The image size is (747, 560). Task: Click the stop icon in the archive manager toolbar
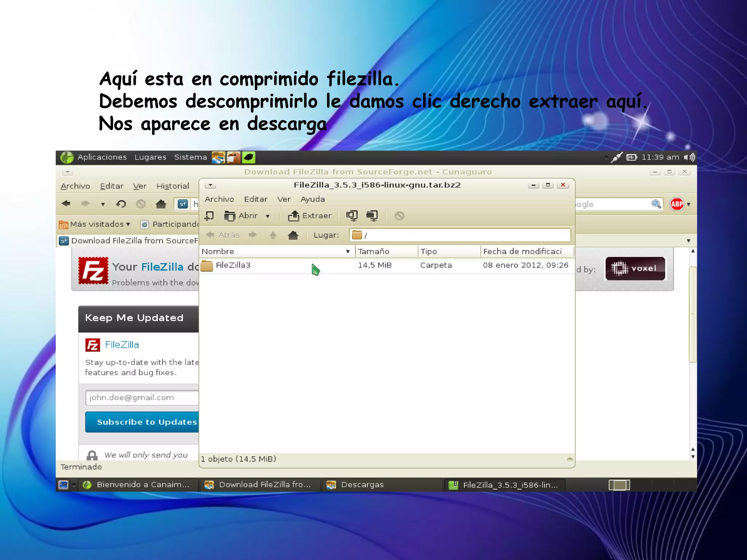point(399,216)
